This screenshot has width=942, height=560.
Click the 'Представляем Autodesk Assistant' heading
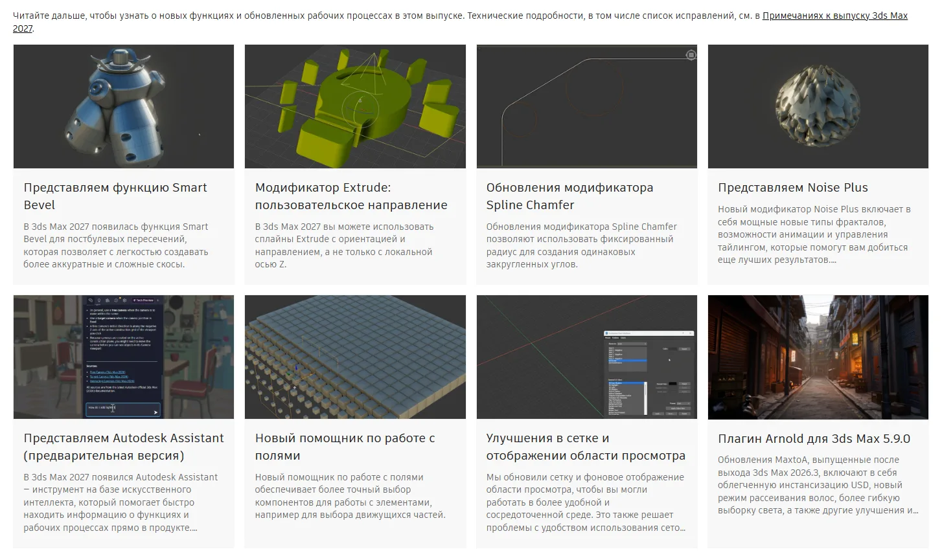coord(124,447)
